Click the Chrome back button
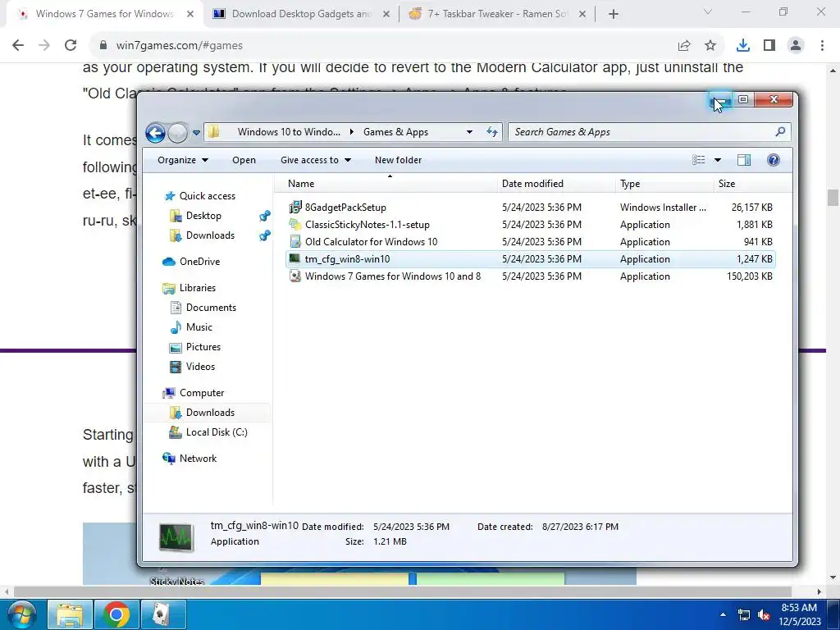The width and height of the screenshot is (840, 630). coord(18,46)
